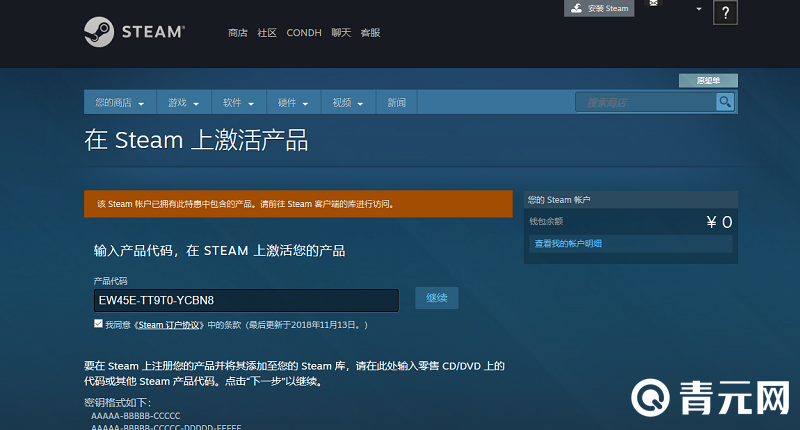Image resolution: width=800 pixels, height=430 pixels.
Task: Open the 商店 header menu
Action: pos(238,33)
